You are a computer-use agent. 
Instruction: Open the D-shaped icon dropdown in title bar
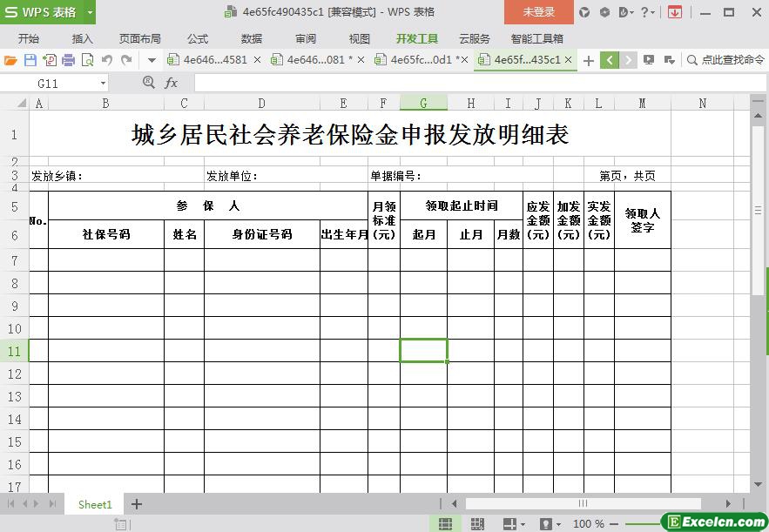[x=626, y=12]
